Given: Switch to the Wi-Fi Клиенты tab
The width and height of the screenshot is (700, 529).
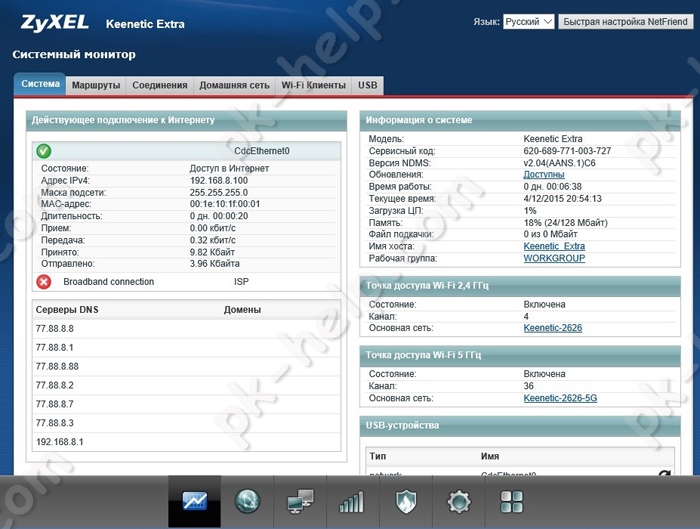Looking at the screenshot, I should 313,85.
